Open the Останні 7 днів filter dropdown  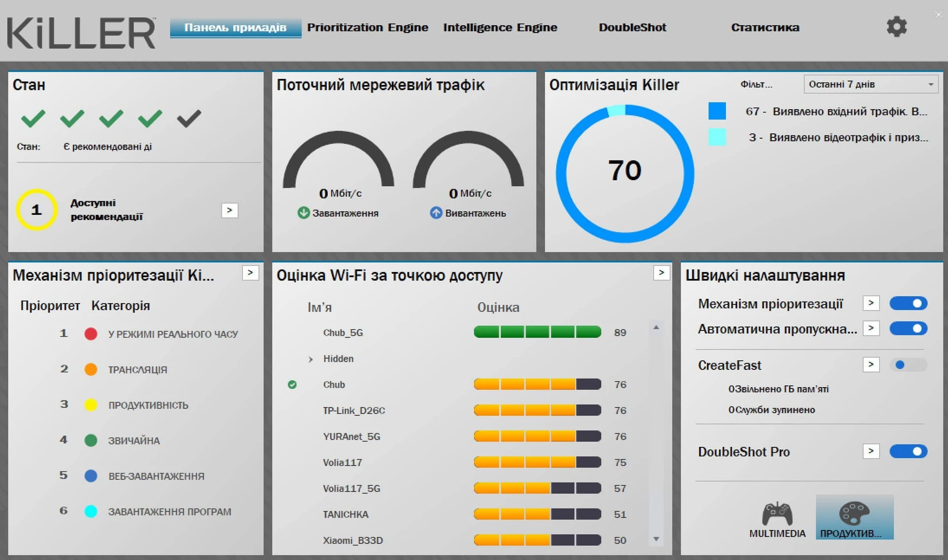click(871, 84)
